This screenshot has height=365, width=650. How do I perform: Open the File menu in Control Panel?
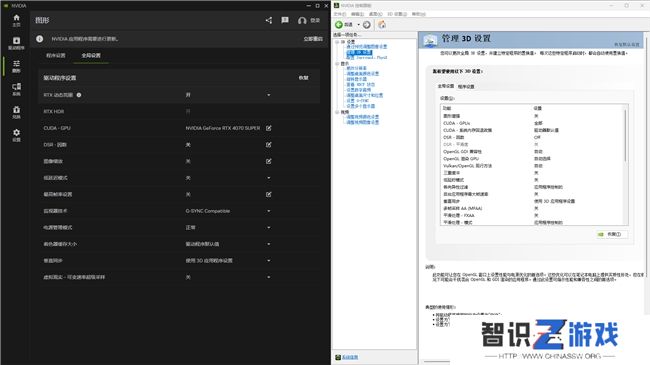click(x=340, y=14)
